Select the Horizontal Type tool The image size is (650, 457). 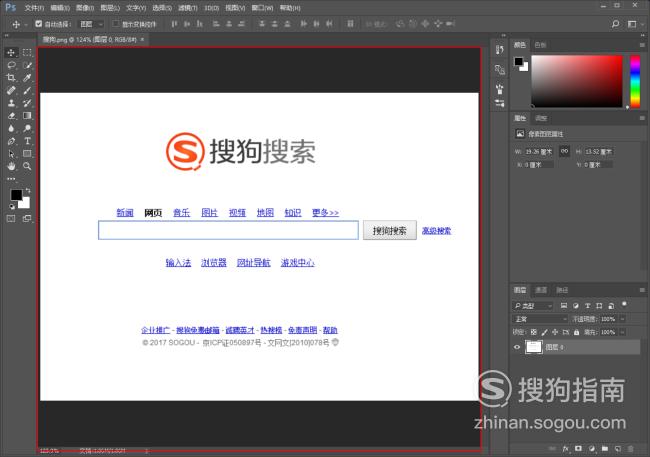pyautogui.click(x=27, y=141)
